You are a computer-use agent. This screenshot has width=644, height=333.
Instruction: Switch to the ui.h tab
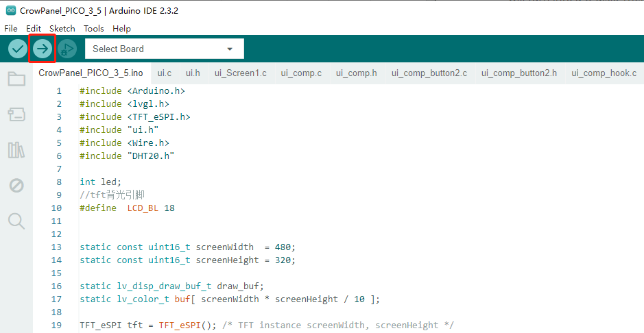[x=193, y=73]
